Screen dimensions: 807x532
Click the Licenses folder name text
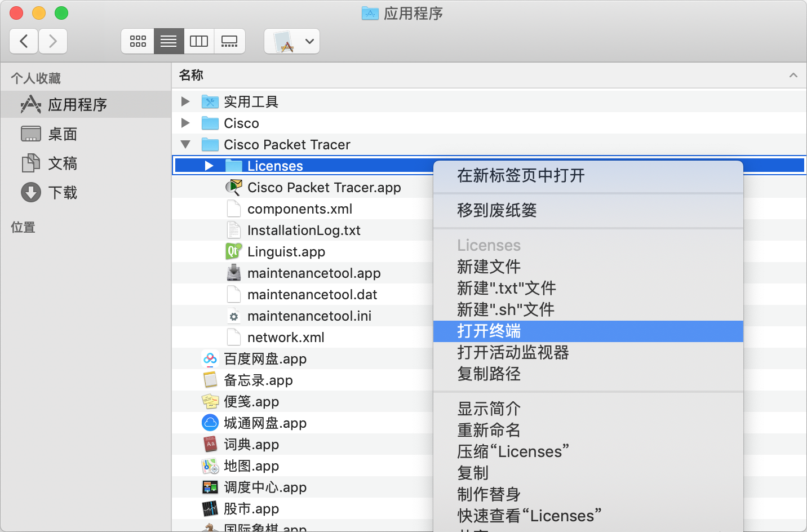coord(275,166)
